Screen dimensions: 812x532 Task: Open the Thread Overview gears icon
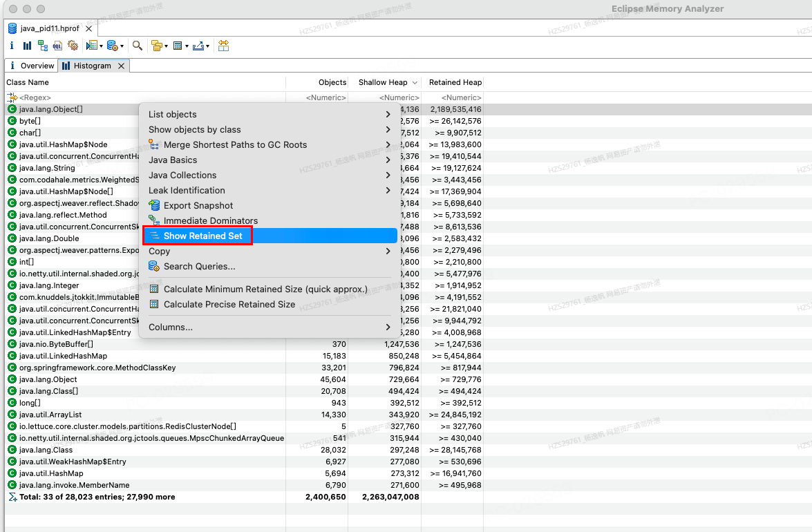coord(73,46)
